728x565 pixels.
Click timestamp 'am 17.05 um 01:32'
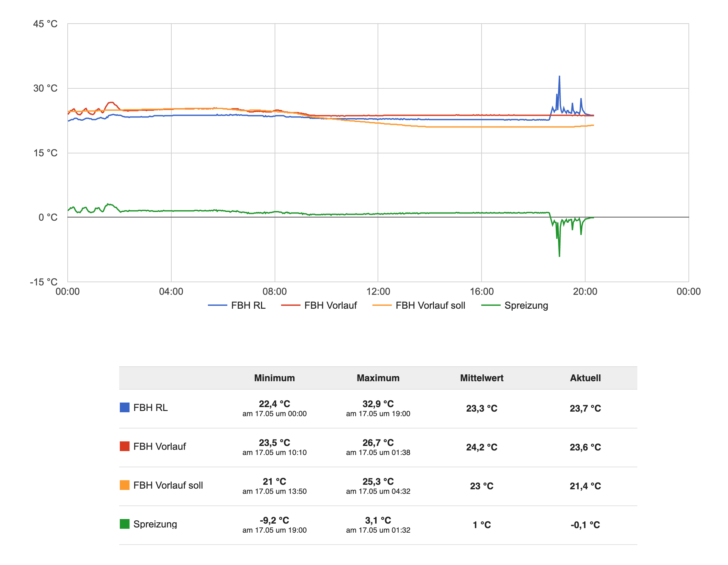(378, 530)
